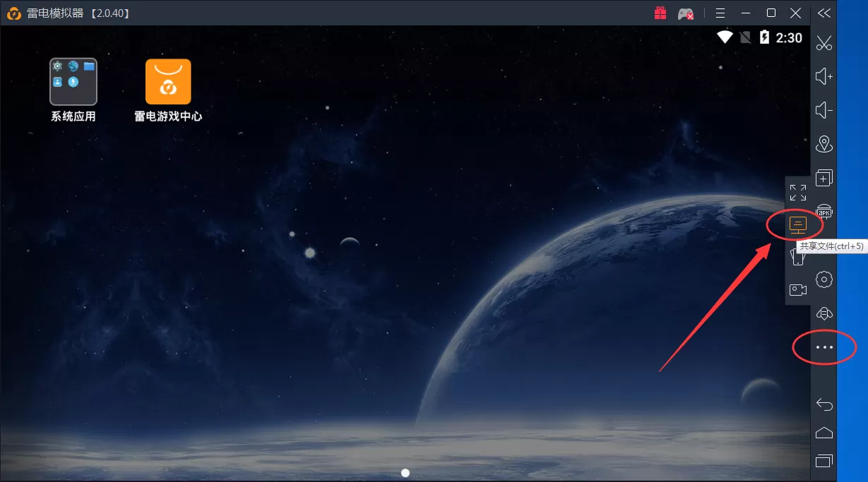Click the multi-instance plus icon
Image resolution: width=868 pixels, height=482 pixels.
[x=824, y=178]
